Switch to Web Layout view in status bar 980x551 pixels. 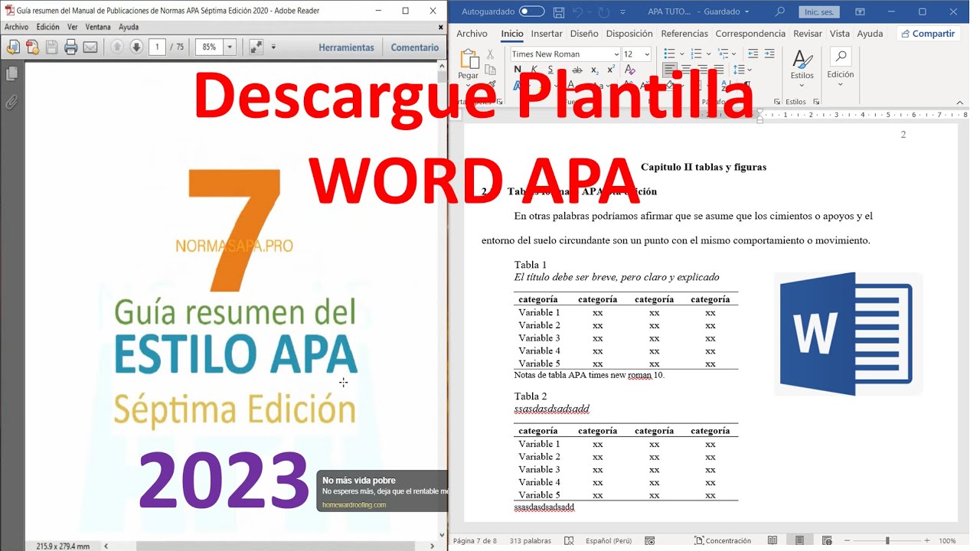[826, 540]
